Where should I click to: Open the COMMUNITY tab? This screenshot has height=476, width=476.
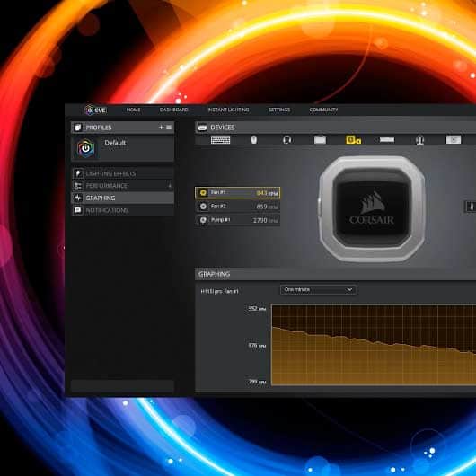click(x=323, y=110)
